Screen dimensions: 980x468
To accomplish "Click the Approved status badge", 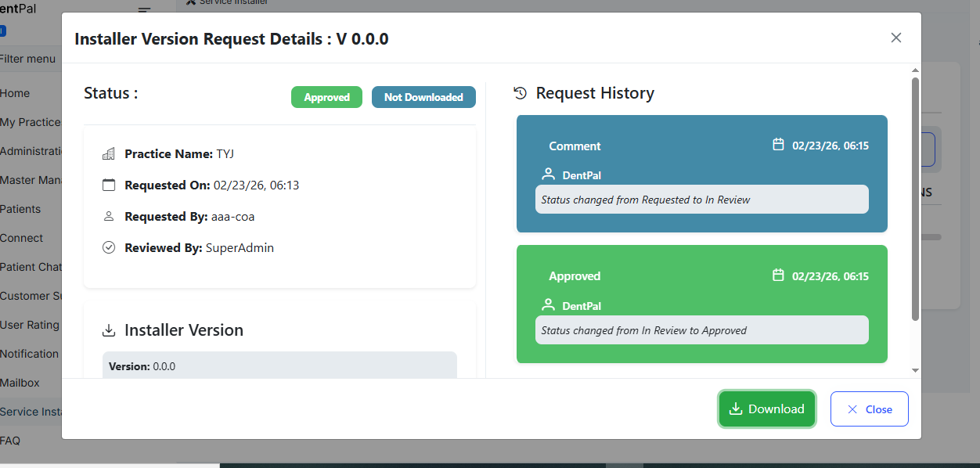I will tap(326, 97).
